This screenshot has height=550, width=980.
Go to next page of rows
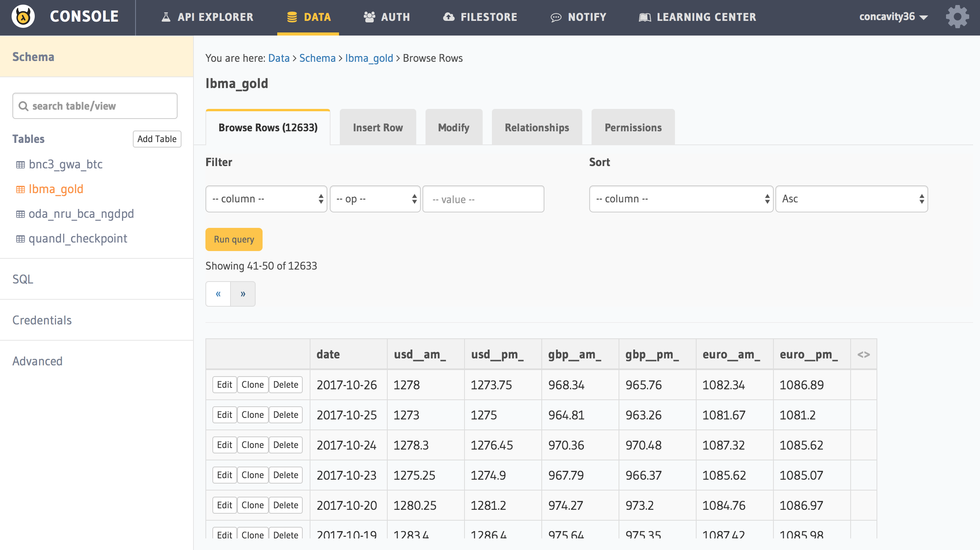(x=243, y=294)
